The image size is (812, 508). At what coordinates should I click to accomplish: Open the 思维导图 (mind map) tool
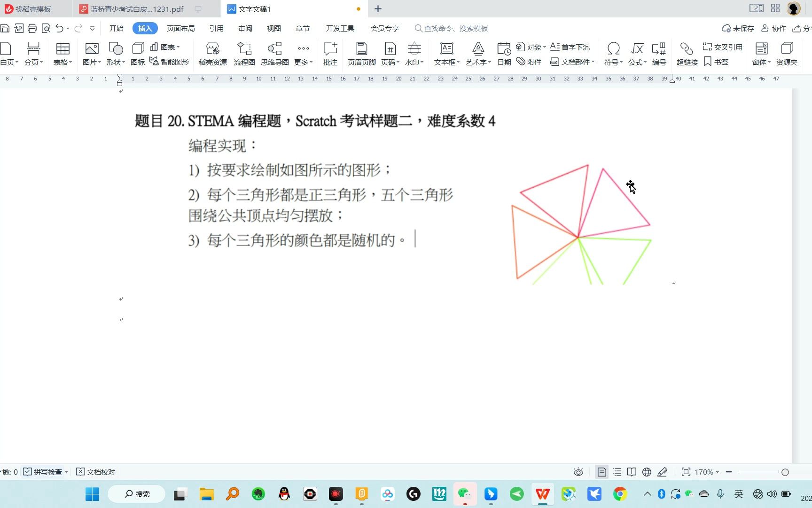coord(274,53)
